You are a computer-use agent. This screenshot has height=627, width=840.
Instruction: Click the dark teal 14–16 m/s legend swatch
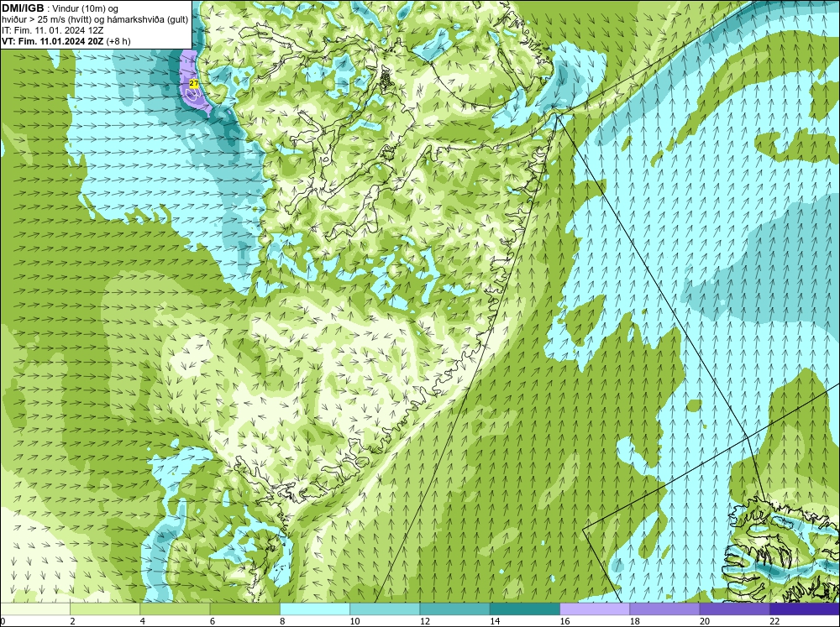[525, 609]
